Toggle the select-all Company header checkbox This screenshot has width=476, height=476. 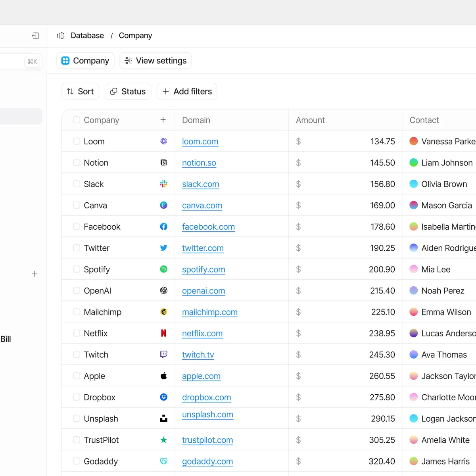(x=77, y=120)
